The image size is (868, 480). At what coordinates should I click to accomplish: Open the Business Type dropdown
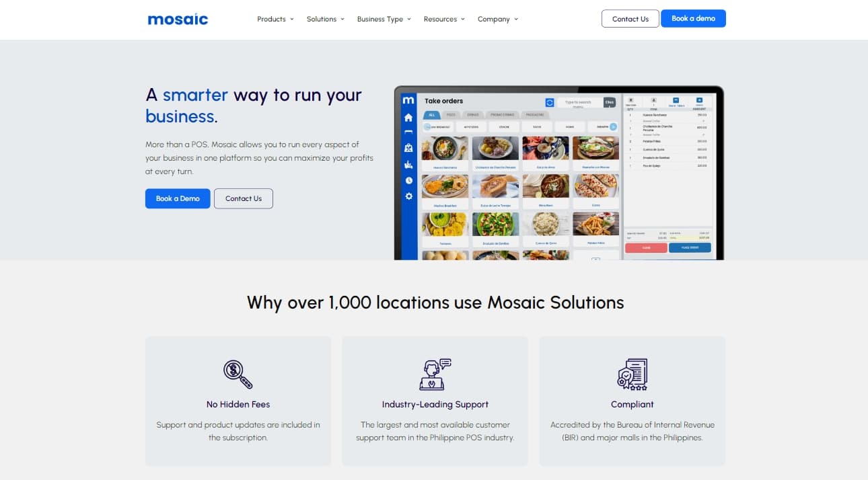coord(384,19)
